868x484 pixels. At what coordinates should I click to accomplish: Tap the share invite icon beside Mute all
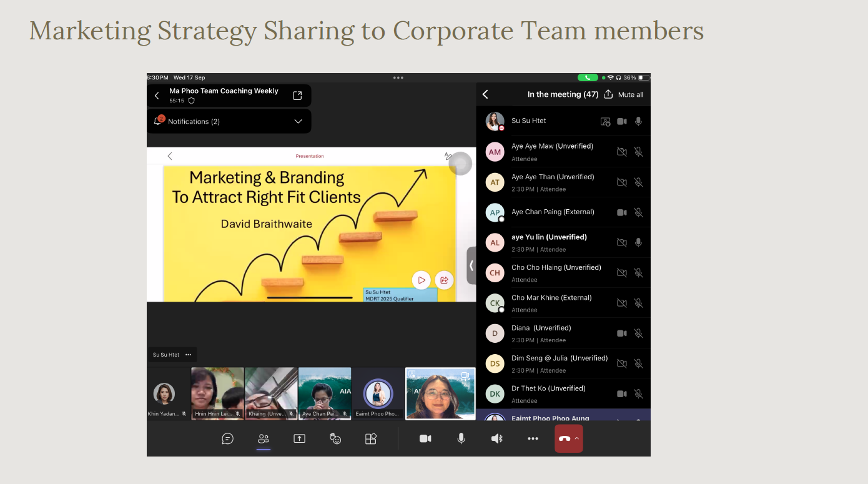tap(609, 94)
